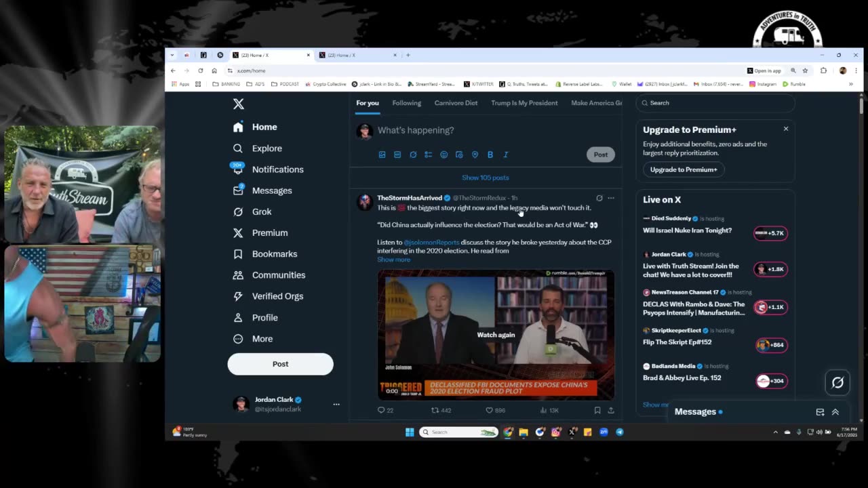The width and height of the screenshot is (868, 488).
Task: Like the TheStormHasArrived post
Action: pyautogui.click(x=495, y=410)
